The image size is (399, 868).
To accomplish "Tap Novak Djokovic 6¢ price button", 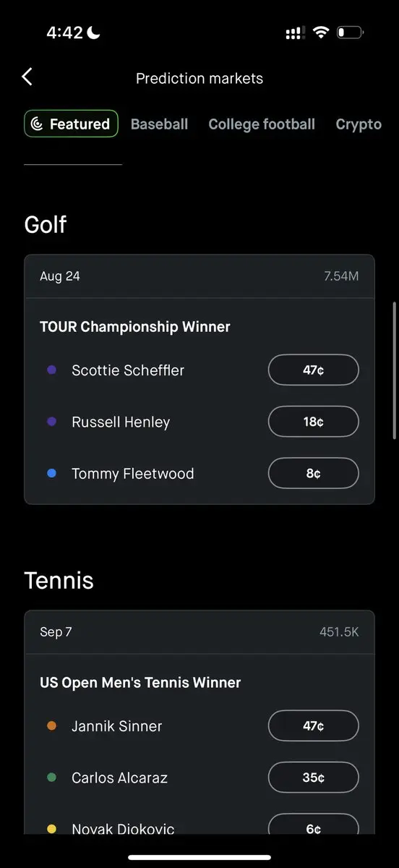I will tap(314, 825).
